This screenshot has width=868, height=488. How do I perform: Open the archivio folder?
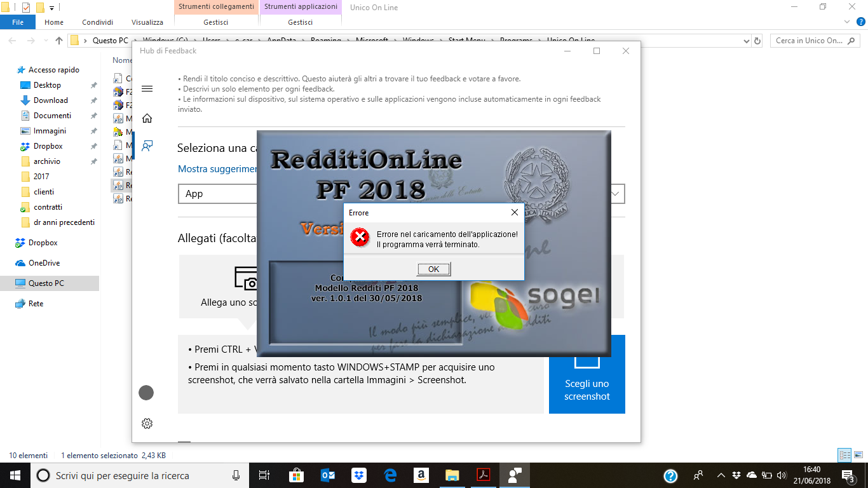tap(47, 161)
